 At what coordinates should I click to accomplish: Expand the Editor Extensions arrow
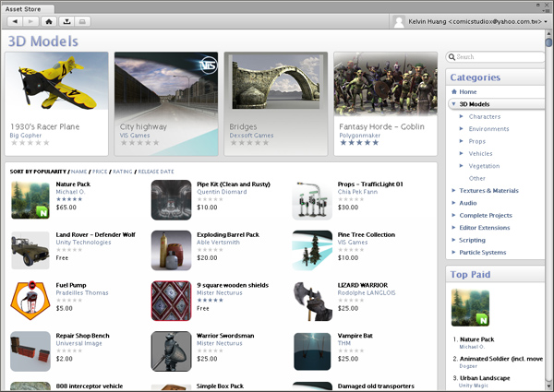[x=453, y=227]
